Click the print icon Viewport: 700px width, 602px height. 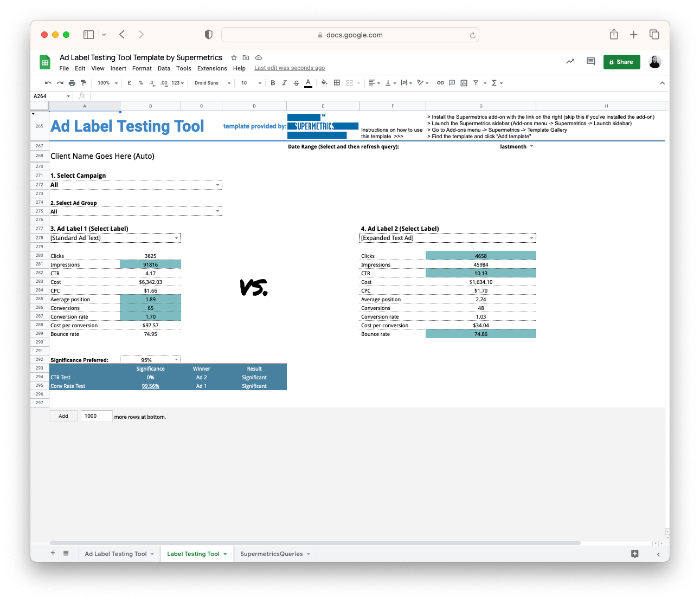[x=72, y=83]
